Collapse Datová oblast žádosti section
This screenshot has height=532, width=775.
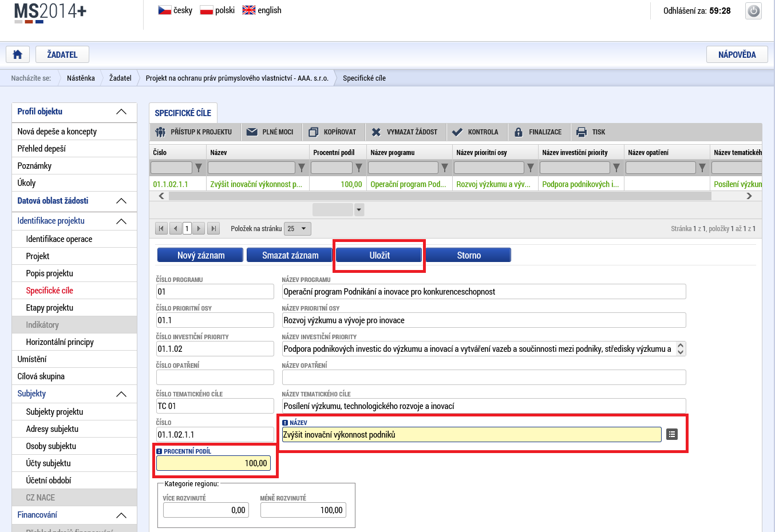pos(121,201)
